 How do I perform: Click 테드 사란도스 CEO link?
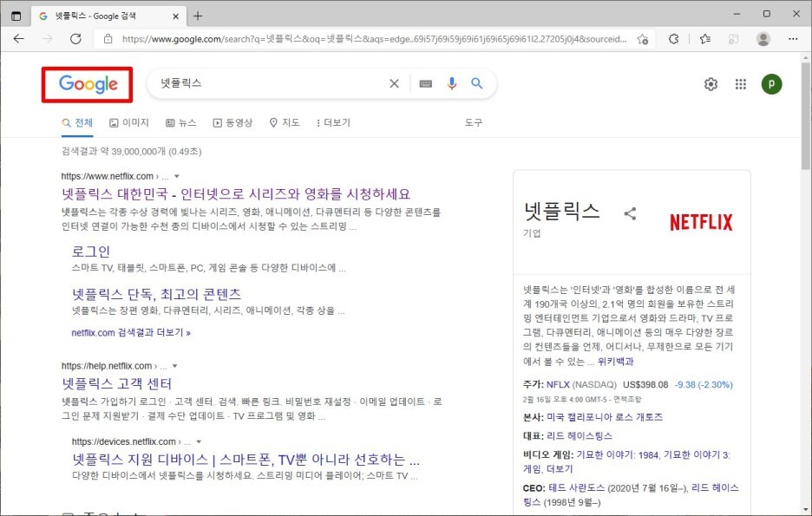[x=576, y=487]
